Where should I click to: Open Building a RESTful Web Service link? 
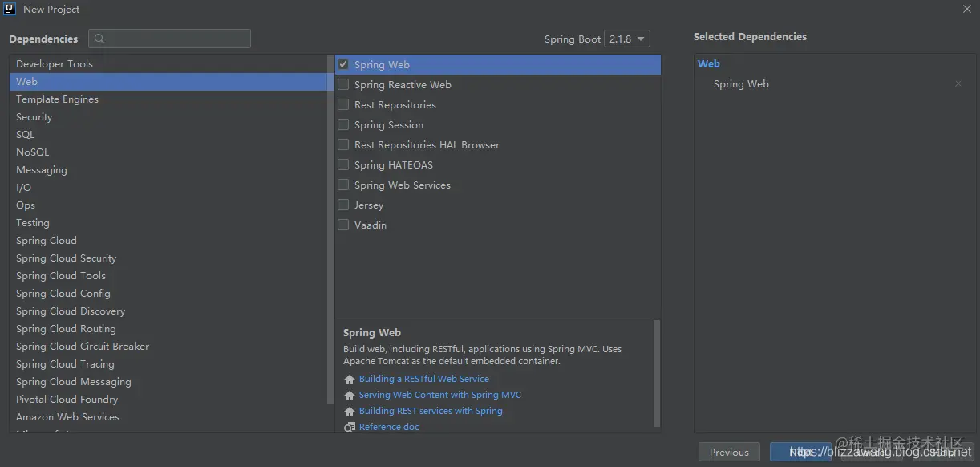pos(424,380)
